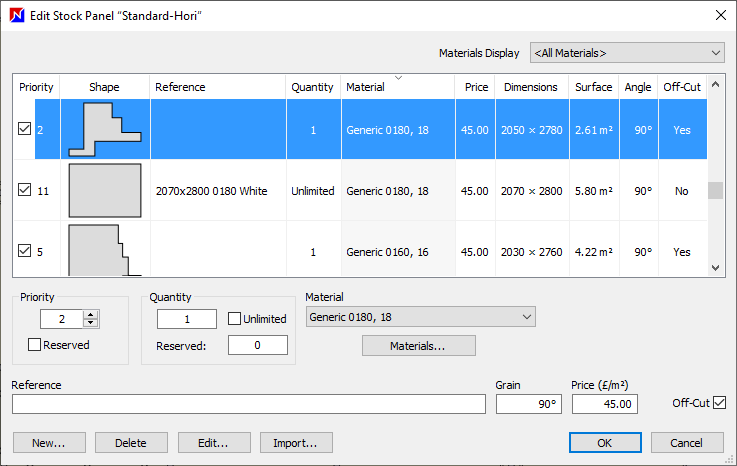Open the Materials Display dropdown
The height and width of the screenshot is (466, 737).
tap(627, 53)
